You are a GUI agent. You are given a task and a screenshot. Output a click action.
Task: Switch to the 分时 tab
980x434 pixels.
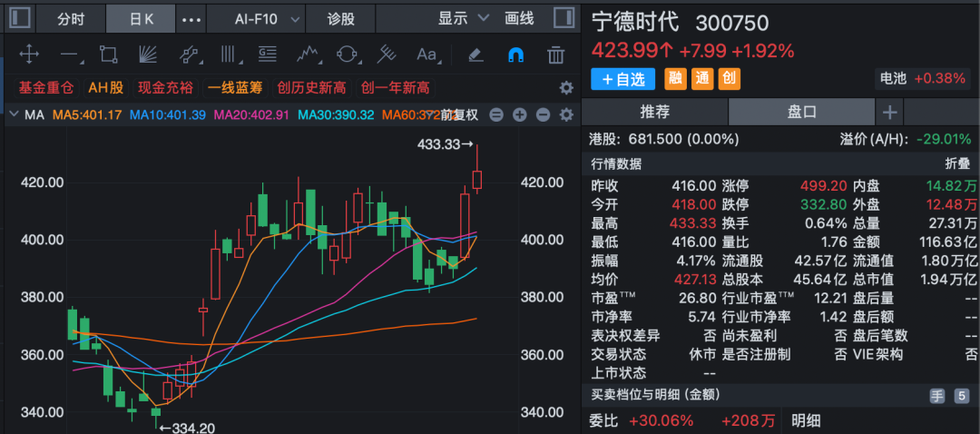point(70,18)
